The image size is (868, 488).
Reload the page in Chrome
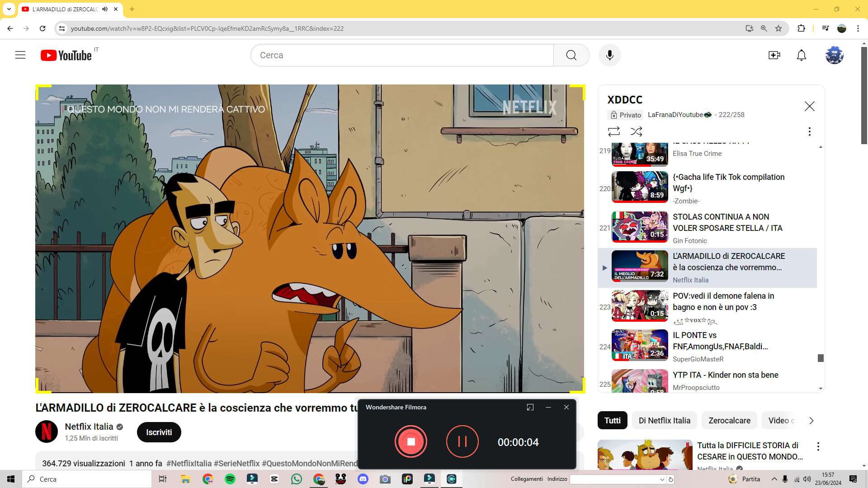pos(42,28)
